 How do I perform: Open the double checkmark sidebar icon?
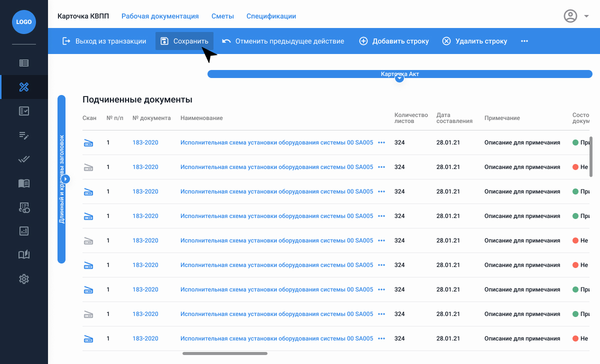(24, 159)
